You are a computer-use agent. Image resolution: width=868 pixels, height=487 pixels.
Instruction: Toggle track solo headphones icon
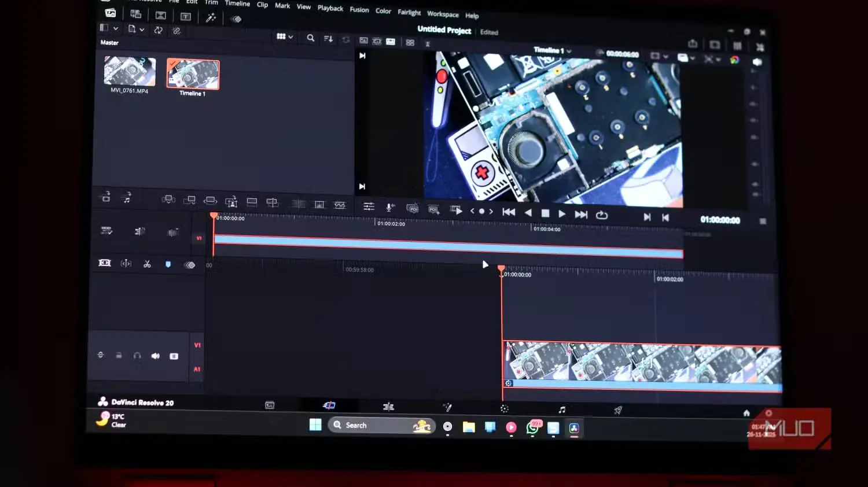(x=137, y=356)
